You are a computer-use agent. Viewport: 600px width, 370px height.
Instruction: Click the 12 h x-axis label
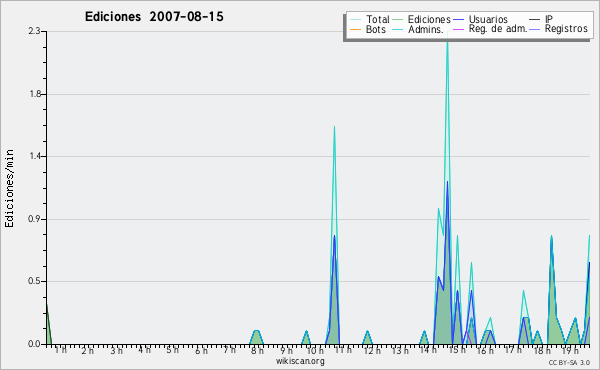(372, 350)
